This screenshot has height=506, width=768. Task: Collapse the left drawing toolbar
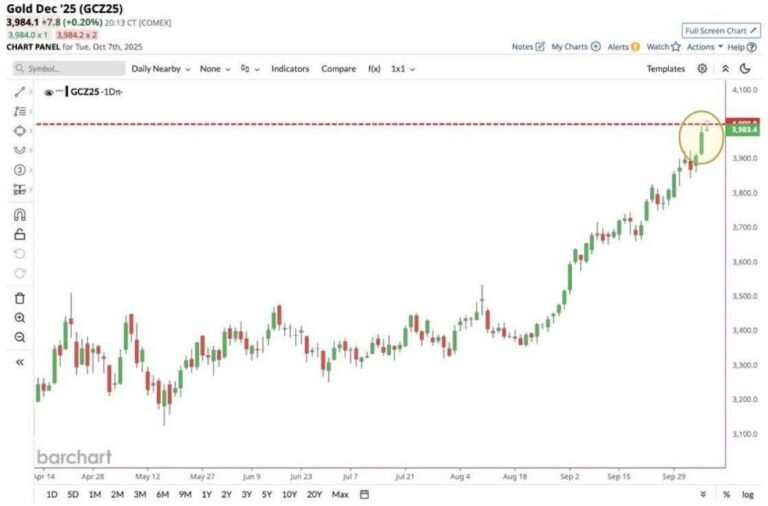20,362
